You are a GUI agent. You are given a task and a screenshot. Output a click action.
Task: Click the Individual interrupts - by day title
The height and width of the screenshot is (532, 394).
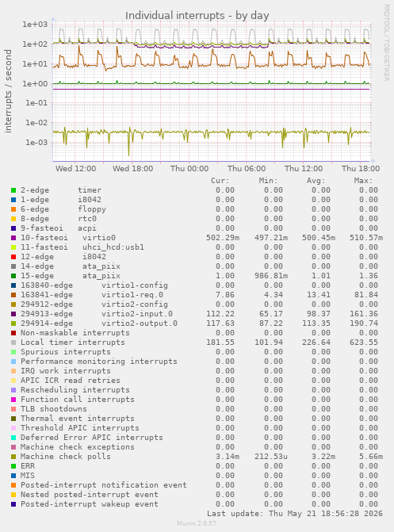tap(197, 16)
